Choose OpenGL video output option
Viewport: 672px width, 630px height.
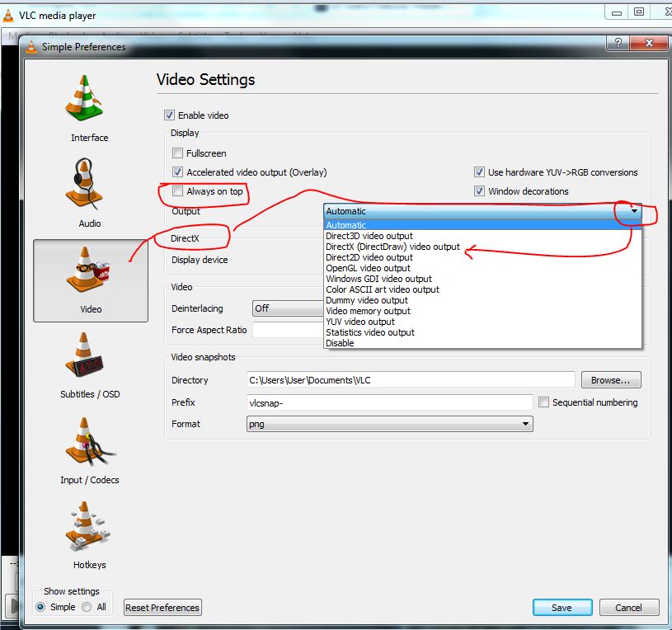point(482,268)
